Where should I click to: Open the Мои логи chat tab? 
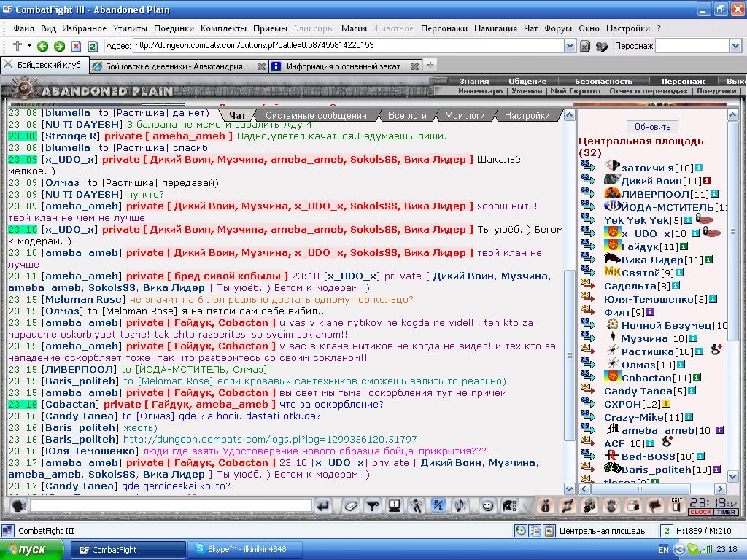pos(465,115)
